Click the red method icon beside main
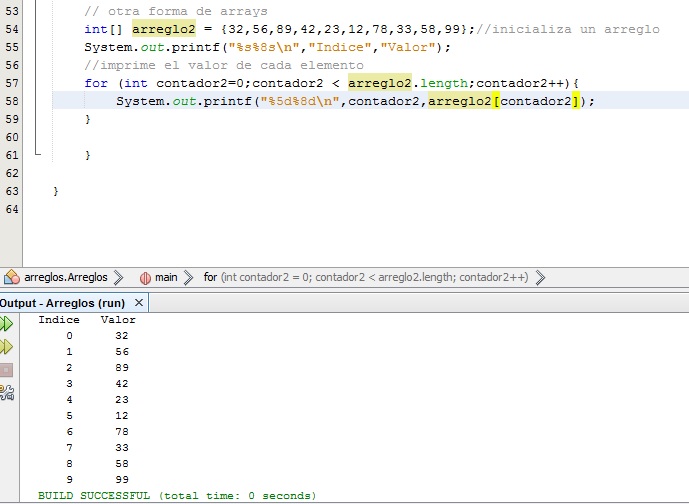Viewport: 689px width, 504px height. 145,277
